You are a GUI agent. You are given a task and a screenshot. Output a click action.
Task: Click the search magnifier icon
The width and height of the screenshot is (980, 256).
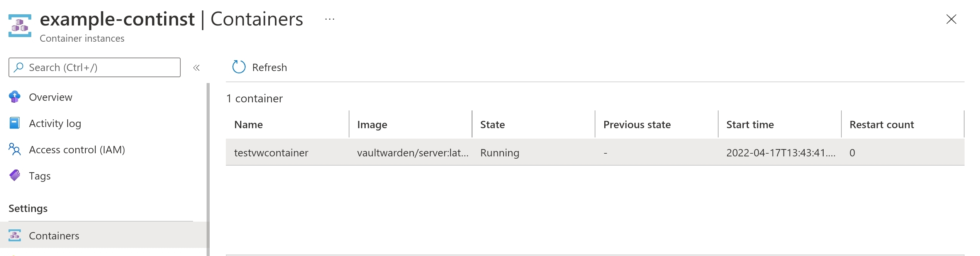[x=19, y=67]
